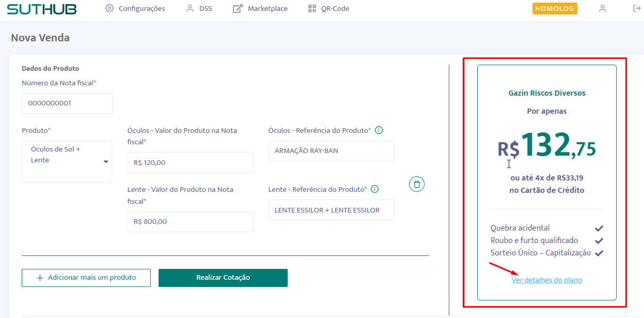This screenshot has width=644, height=318.
Task: Click Adicionar mais um produto button
Action: tap(86, 278)
